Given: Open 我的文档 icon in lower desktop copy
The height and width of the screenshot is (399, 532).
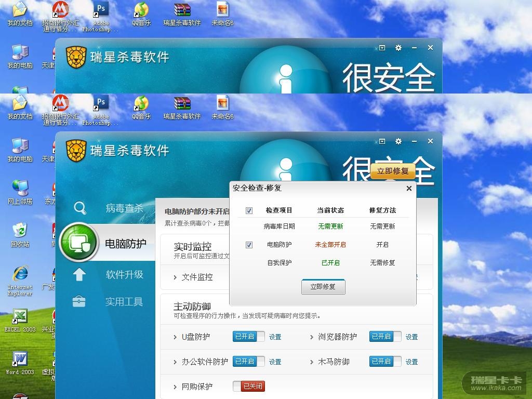Looking at the screenshot, I should click(x=20, y=107).
